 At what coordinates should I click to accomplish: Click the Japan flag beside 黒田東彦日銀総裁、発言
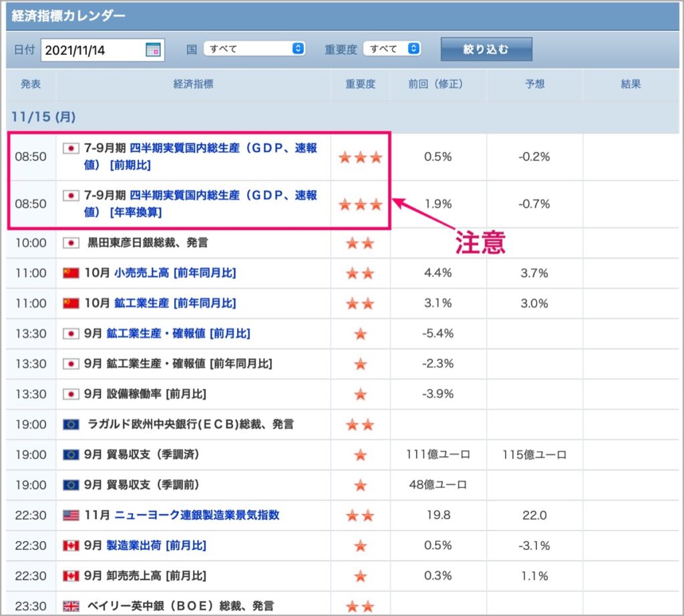71,243
